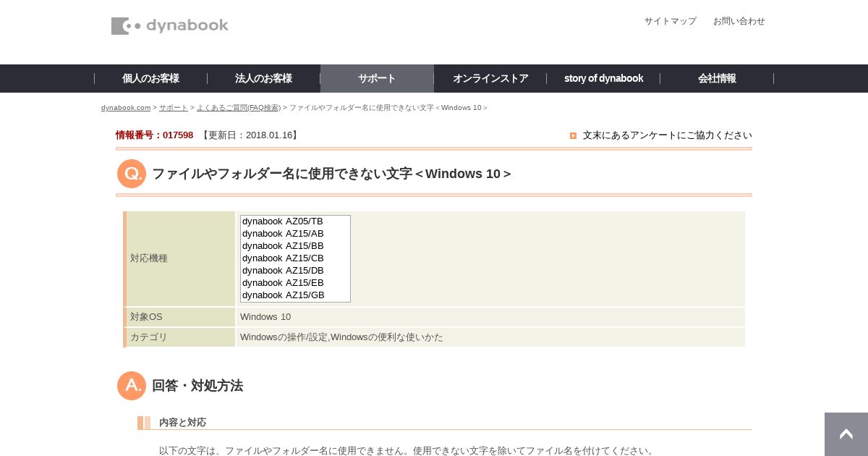The image size is (868, 456).
Task: Click the Windows 10 value in 対象OS row
Action: coord(265,317)
